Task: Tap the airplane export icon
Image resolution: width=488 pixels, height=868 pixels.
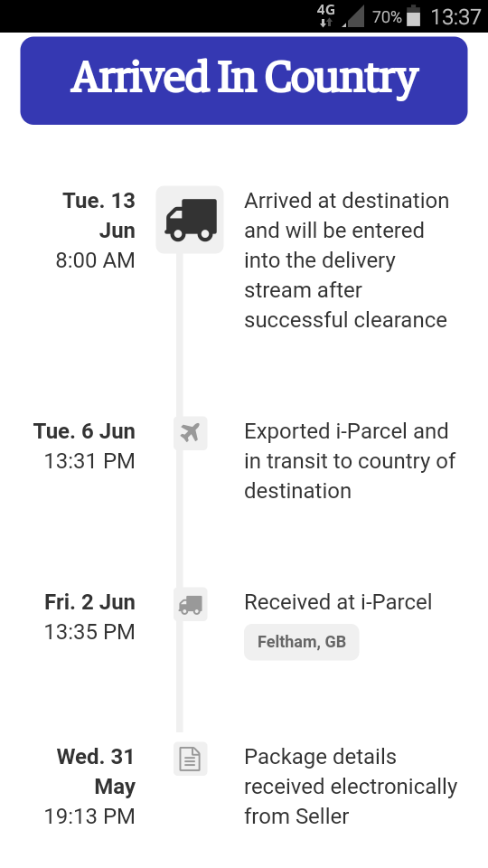Action: (x=191, y=433)
